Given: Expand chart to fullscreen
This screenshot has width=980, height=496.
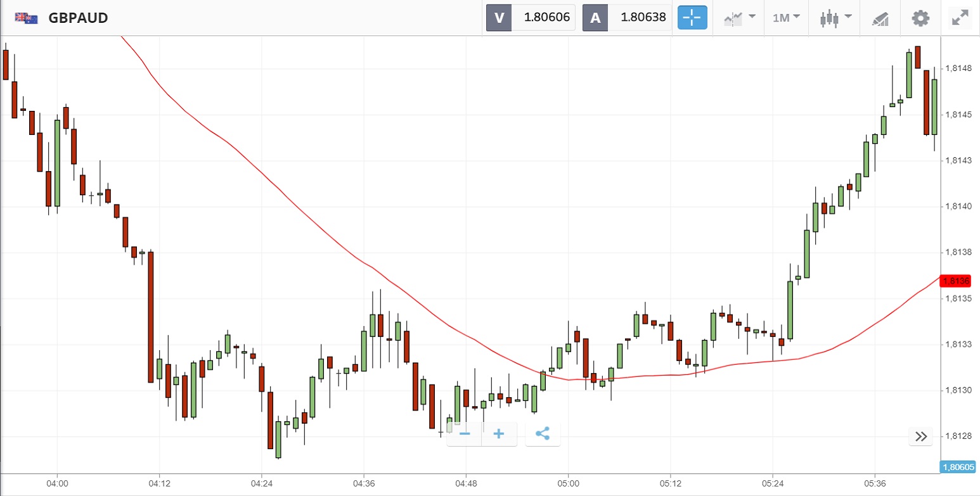Looking at the screenshot, I should 961,18.
